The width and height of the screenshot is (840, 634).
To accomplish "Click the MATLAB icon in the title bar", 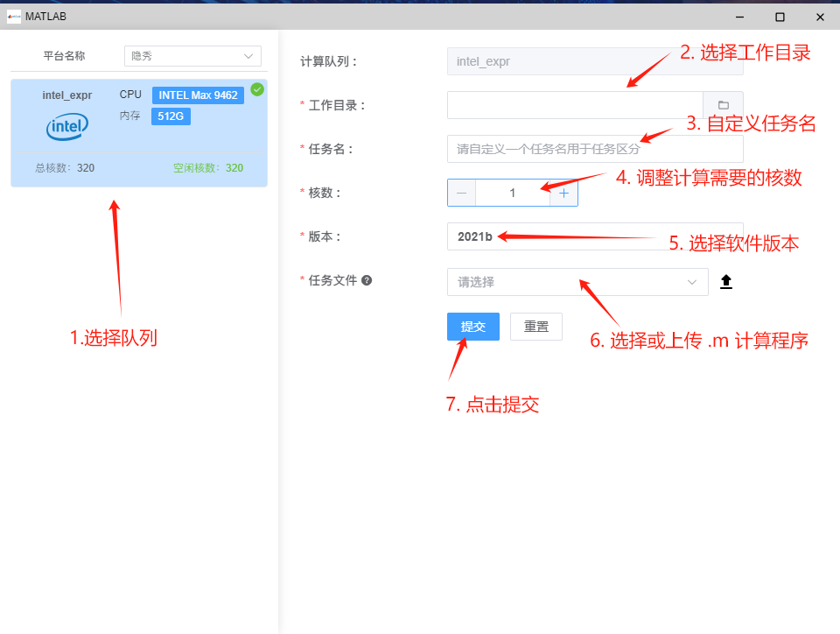I will tap(12, 16).
